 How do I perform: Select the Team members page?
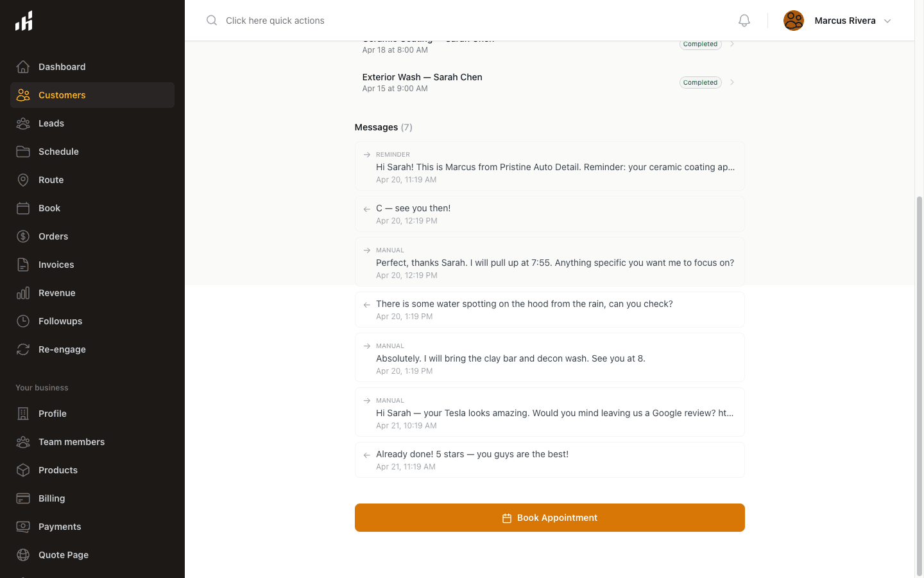pyautogui.click(x=71, y=442)
